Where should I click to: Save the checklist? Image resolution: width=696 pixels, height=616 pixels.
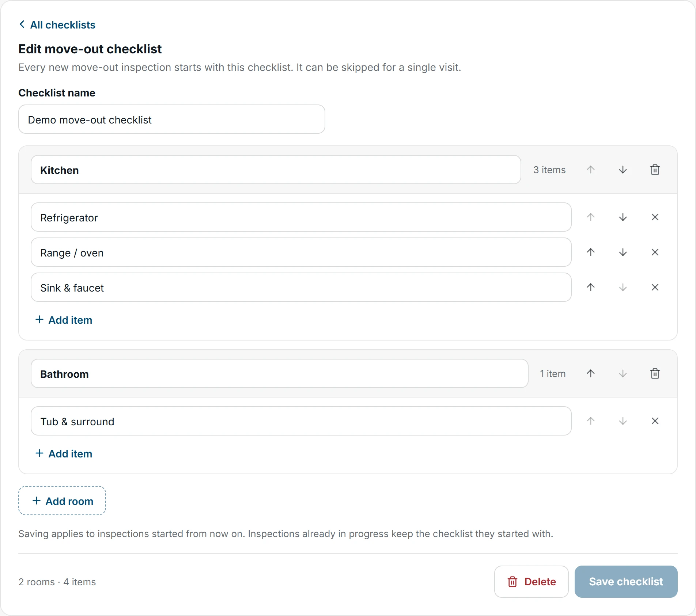click(x=626, y=582)
